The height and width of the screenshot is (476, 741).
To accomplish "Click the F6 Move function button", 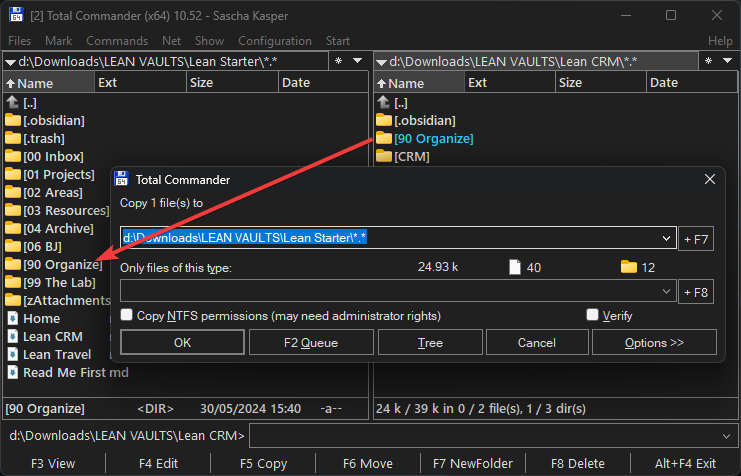I will [368, 464].
